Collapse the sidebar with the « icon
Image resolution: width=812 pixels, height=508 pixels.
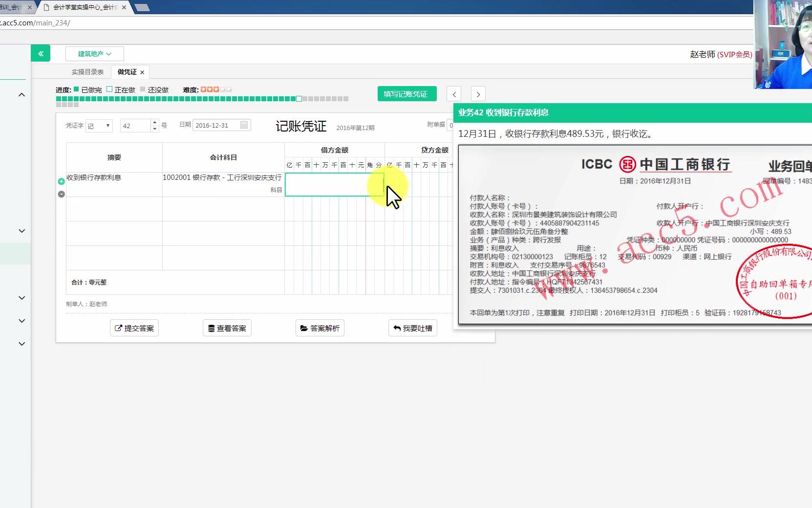tap(41, 53)
